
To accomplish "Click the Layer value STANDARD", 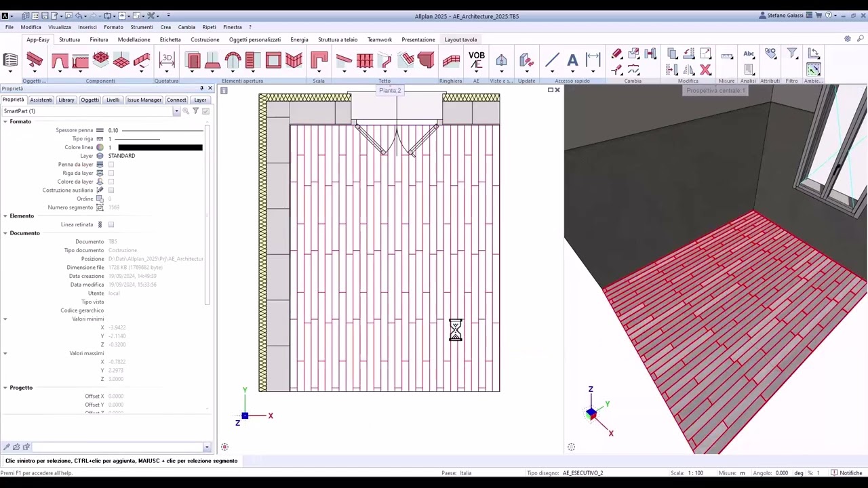I will 121,156.
